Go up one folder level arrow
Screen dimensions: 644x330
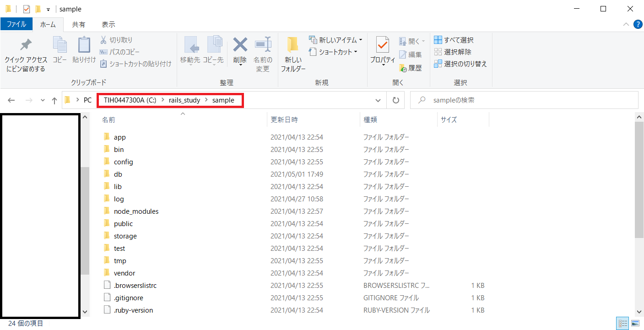pyautogui.click(x=54, y=100)
